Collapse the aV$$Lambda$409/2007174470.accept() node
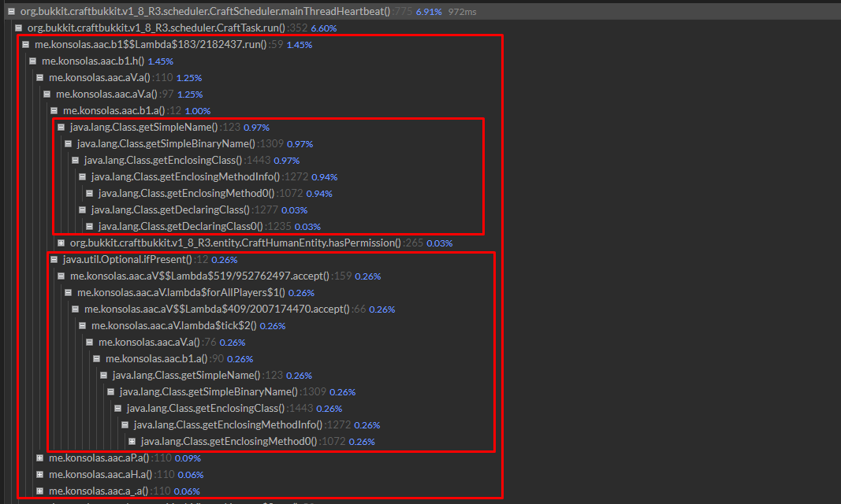The image size is (841, 504). pos(75,309)
